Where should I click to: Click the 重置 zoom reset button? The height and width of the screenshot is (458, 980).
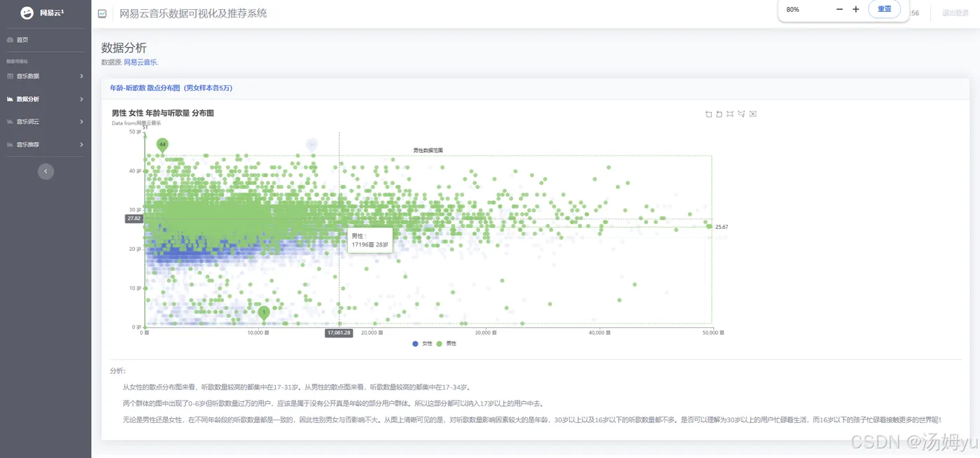pyautogui.click(x=884, y=9)
